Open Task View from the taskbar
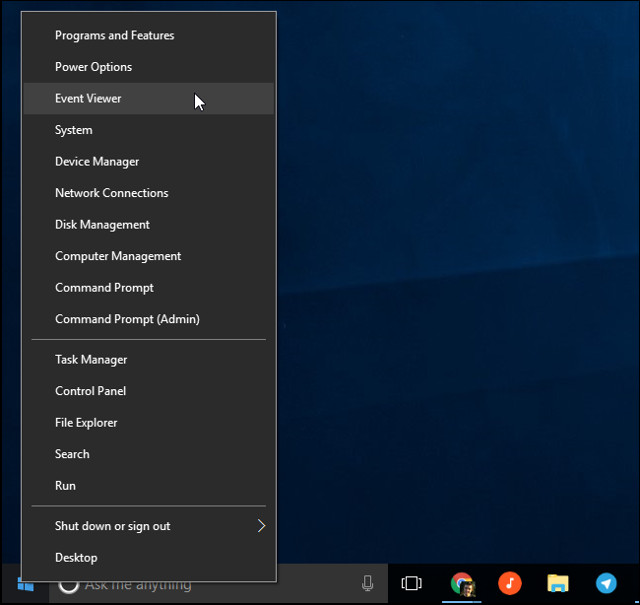This screenshot has height=605, width=640. coord(411,583)
